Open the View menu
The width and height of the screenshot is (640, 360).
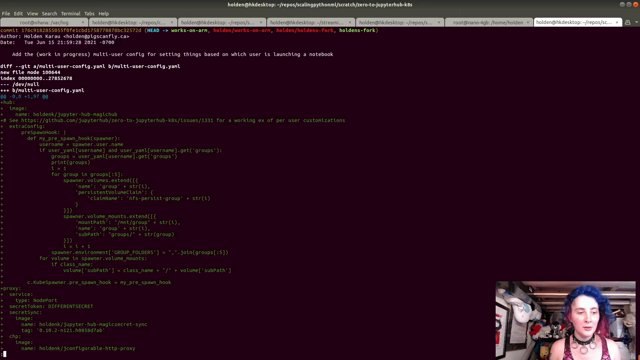pos(32,13)
